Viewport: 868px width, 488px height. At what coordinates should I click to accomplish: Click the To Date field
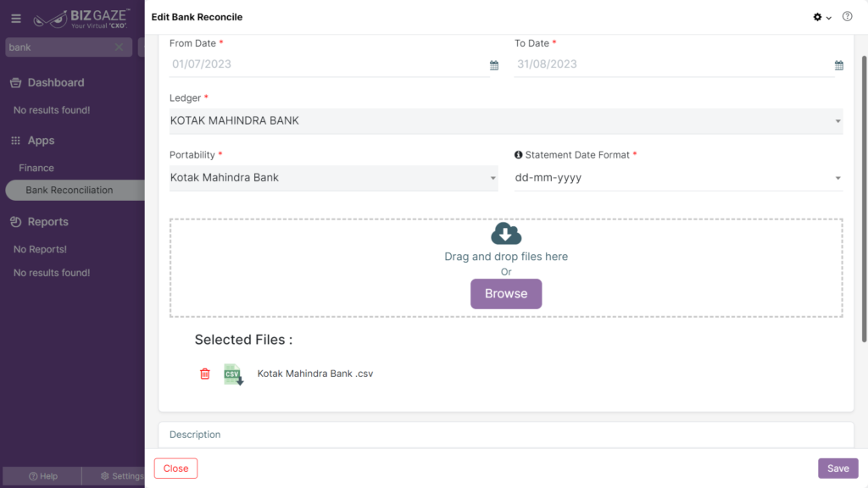tap(674, 64)
